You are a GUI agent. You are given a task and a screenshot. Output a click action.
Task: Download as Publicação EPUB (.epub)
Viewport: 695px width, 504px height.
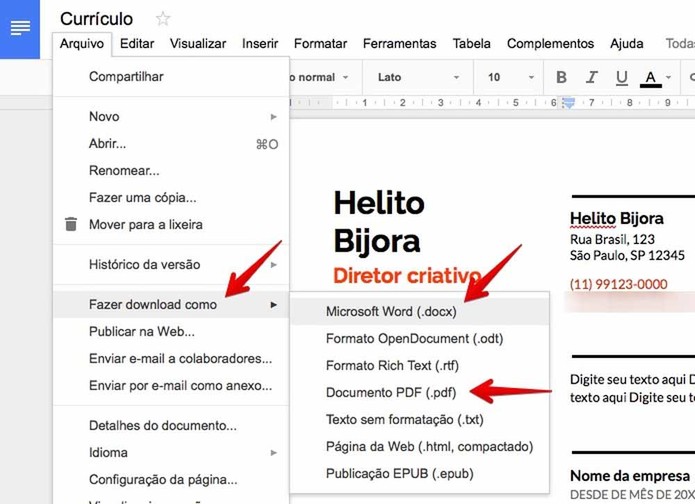pos(419,474)
